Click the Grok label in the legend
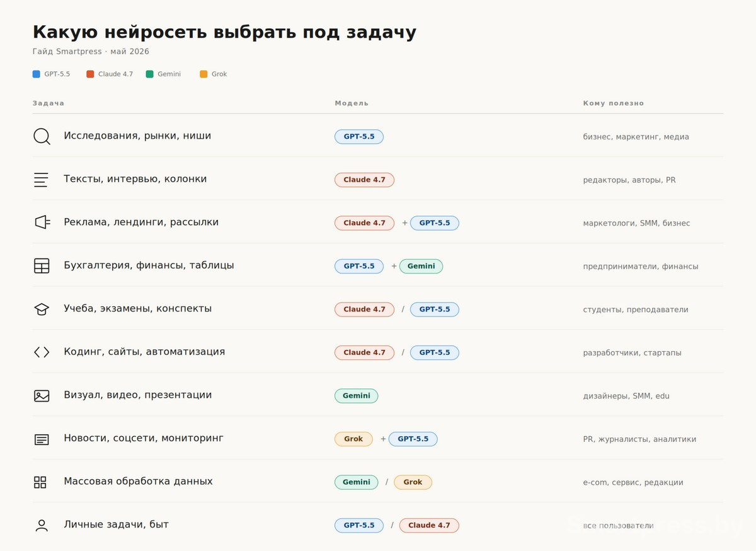The width and height of the screenshot is (756, 551). [x=219, y=74]
